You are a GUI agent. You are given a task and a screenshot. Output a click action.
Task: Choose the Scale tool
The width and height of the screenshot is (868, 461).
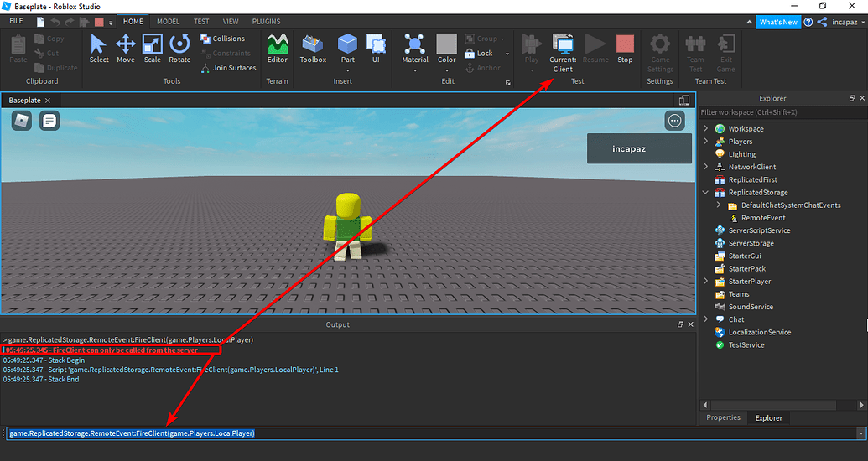pyautogui.click(x=153, y=49)
